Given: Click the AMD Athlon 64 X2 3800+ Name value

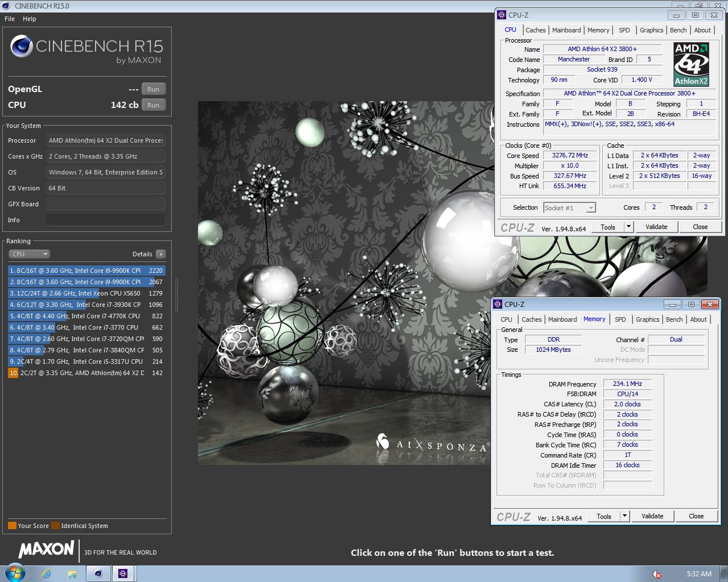Looking at the screenshot, I should coord(602,49).
